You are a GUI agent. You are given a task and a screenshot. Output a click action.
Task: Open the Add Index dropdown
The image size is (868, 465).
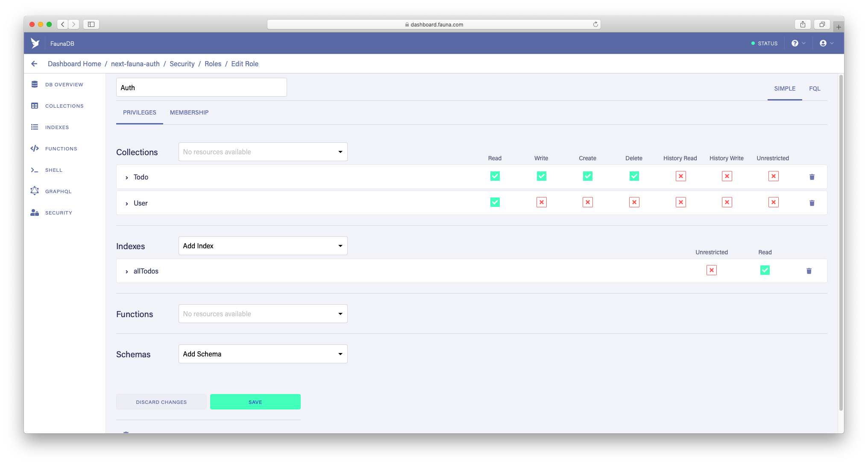(x=263, y=246)
